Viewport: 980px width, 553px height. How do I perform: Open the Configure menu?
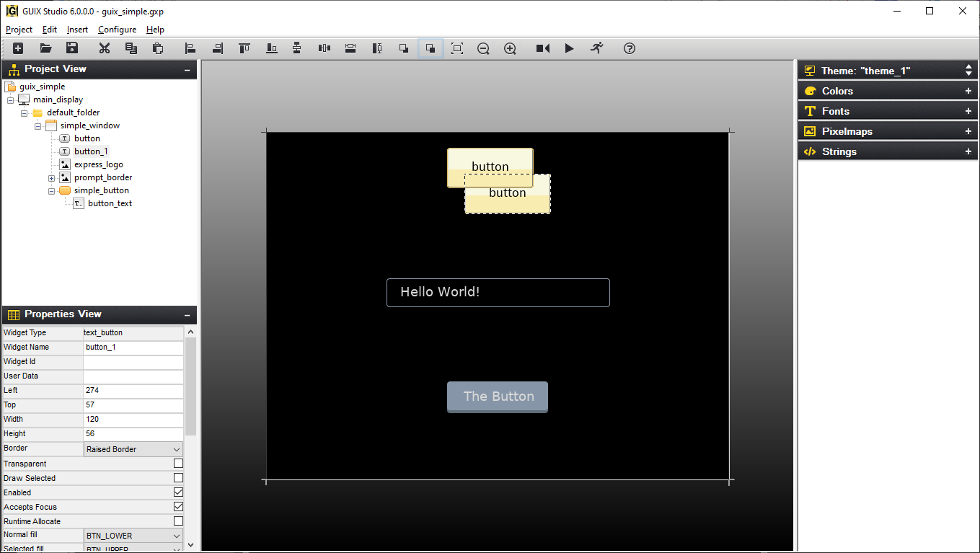pos(117,30)
